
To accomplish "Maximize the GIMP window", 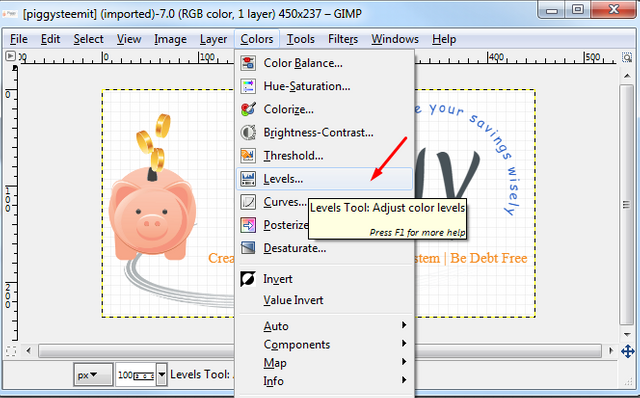I will [577, 10].
